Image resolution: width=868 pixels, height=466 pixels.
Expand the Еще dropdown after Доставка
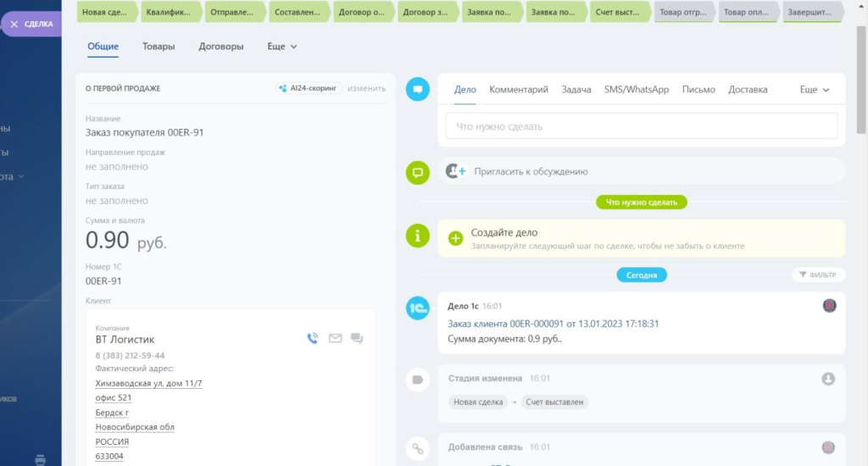[815, 90]
